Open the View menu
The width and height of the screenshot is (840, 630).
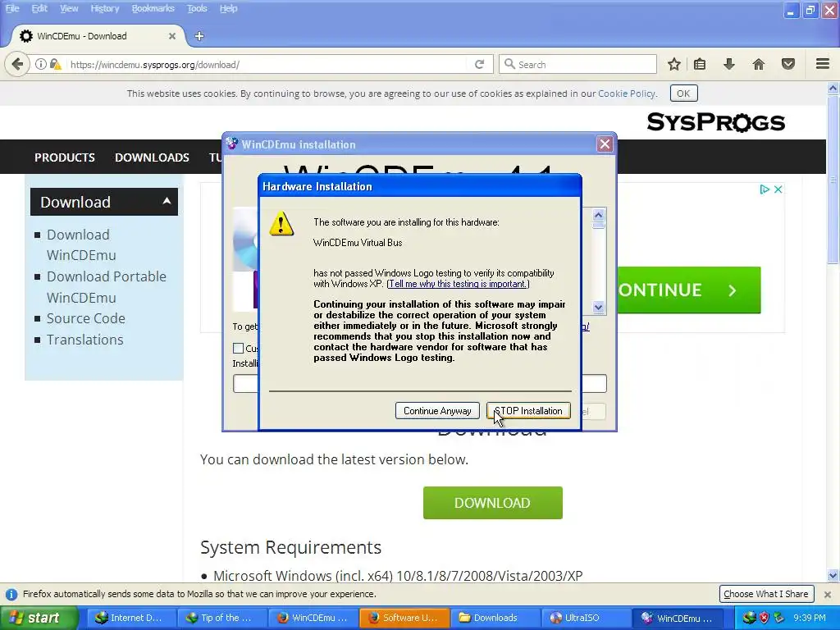pyautogui.click(x=69, y=8)
